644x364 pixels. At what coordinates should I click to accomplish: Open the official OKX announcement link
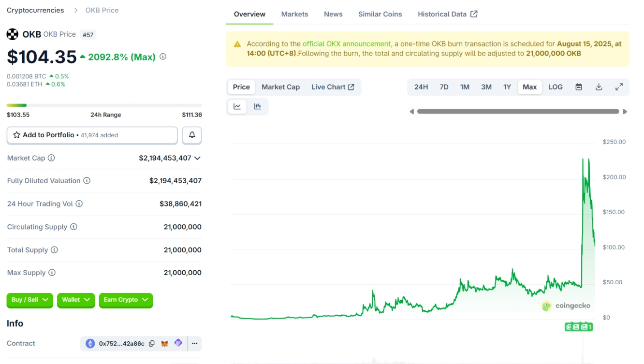347,44
